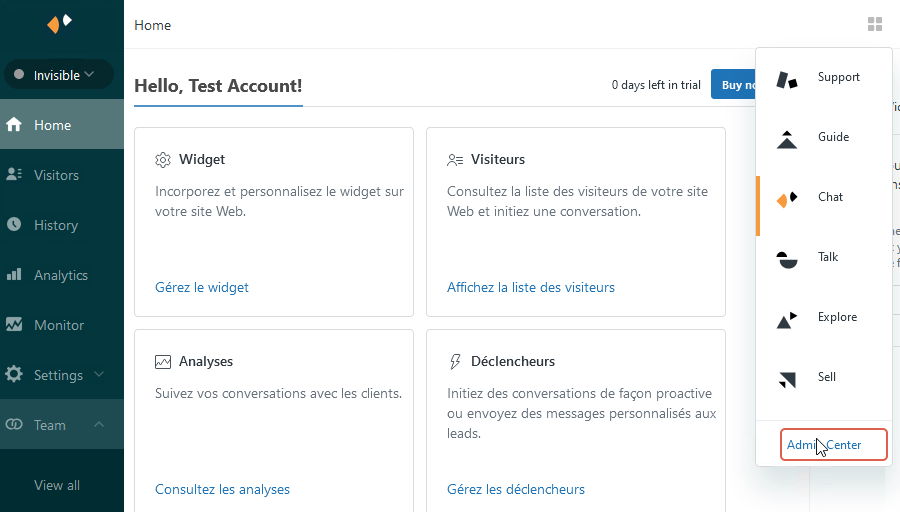Open the Talk product icon
The image size is (900, 512).
point(788,258)
